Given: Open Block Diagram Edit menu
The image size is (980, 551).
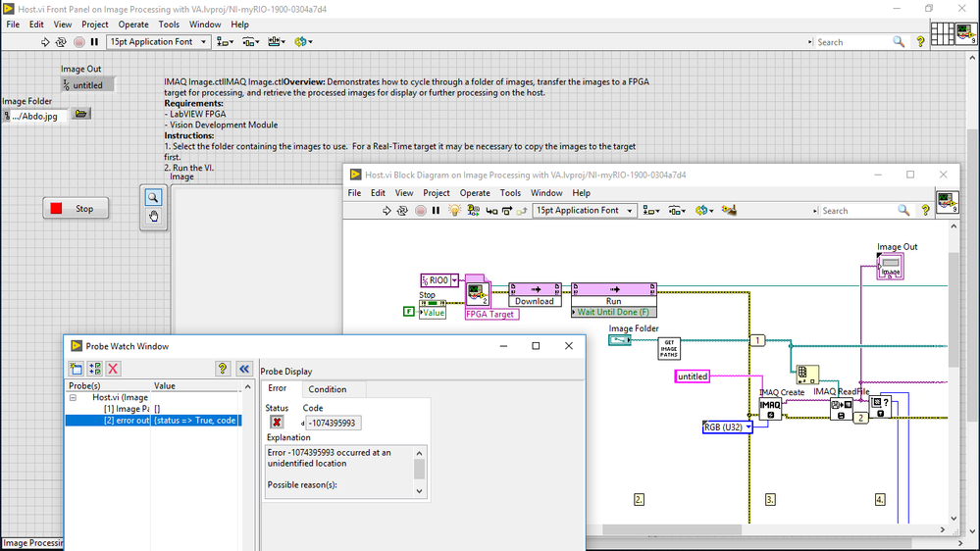Looking at the screenshot, I should pos(378,193).
